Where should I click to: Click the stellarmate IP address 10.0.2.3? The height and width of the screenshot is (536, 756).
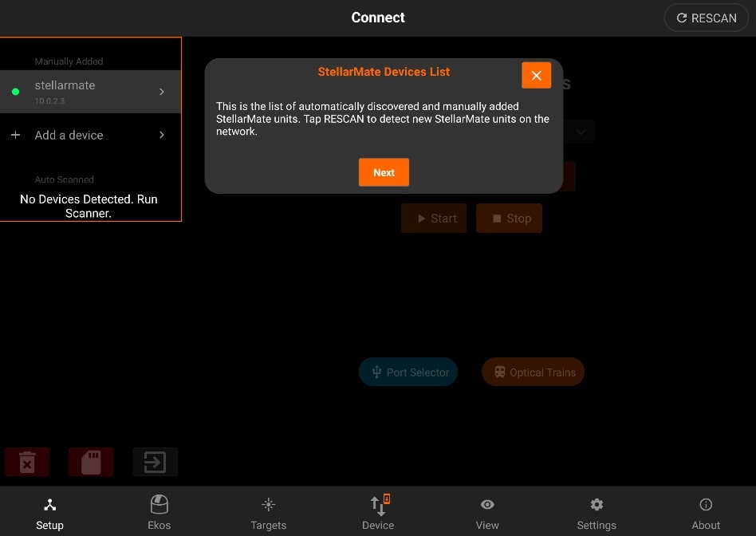pyautogui.click(x=49, y=100)
